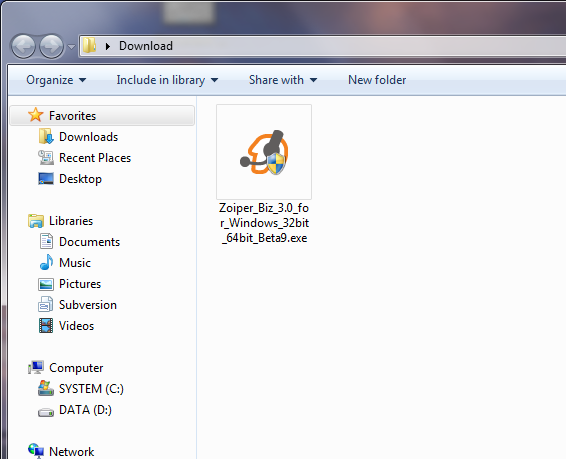
Task: Open the Share with dropdown
Action: pyautogui.click(x=283, y=80)
